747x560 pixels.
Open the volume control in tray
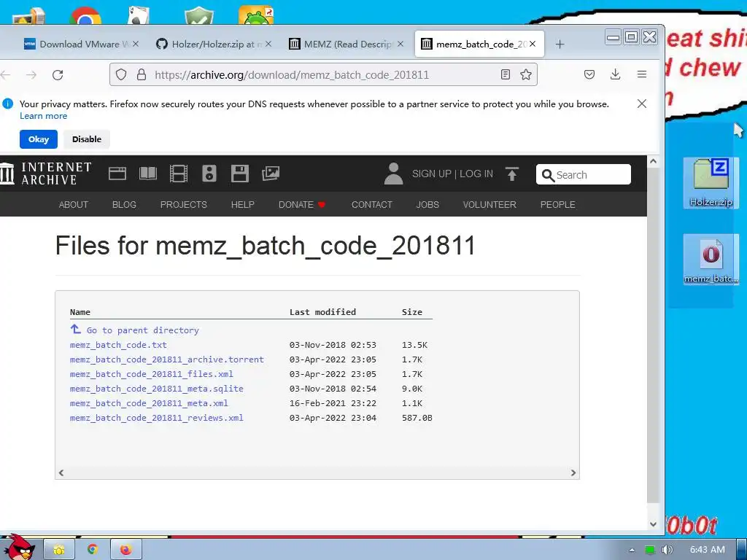pos(667,550)
